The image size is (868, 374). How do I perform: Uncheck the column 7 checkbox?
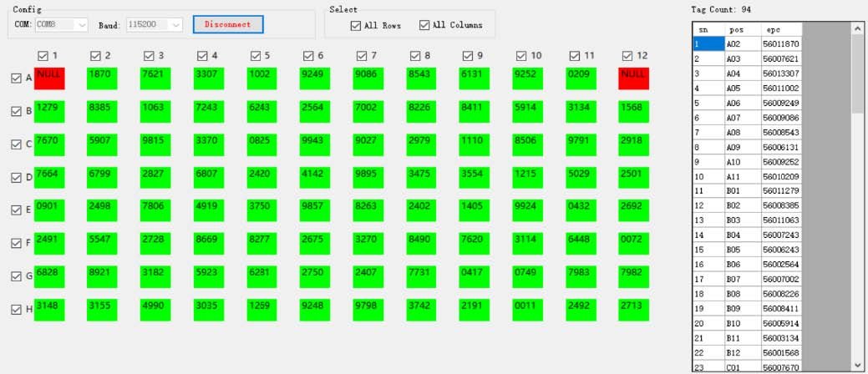[x=362, y=55]
